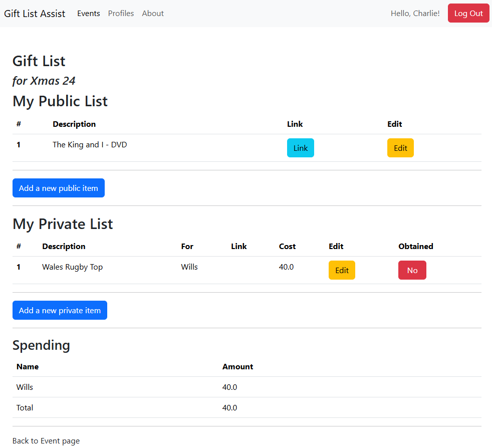Click the 'Amount' header in Spending table
The width and height of the screenshot is (492, 448).
237,367
